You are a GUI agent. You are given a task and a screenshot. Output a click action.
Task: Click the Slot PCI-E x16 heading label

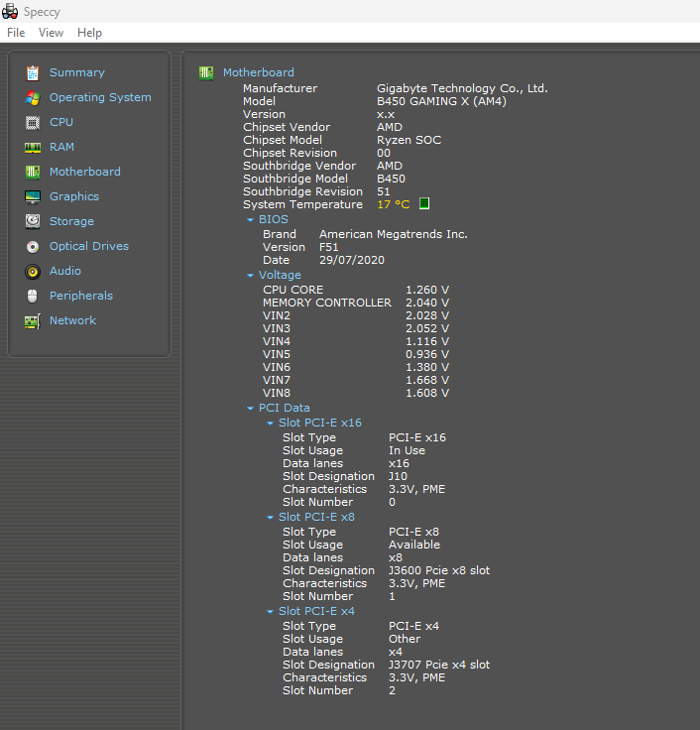click(x=319, y=423)
